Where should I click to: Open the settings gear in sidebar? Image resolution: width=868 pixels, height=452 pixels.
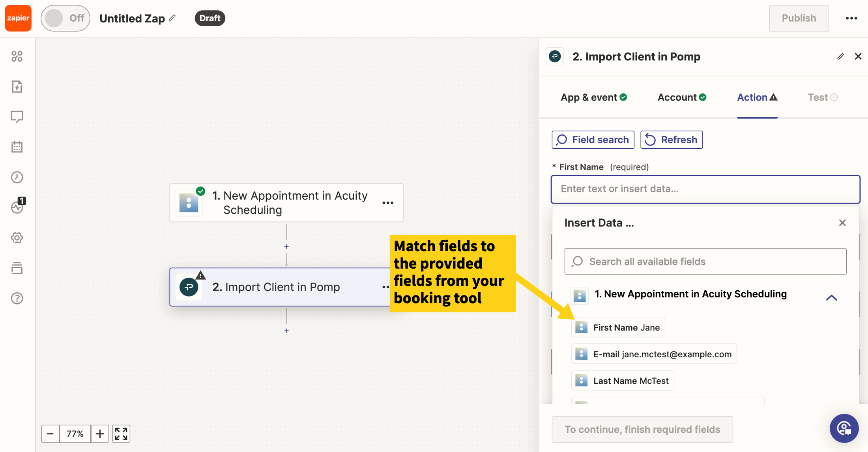pos(17,238)
